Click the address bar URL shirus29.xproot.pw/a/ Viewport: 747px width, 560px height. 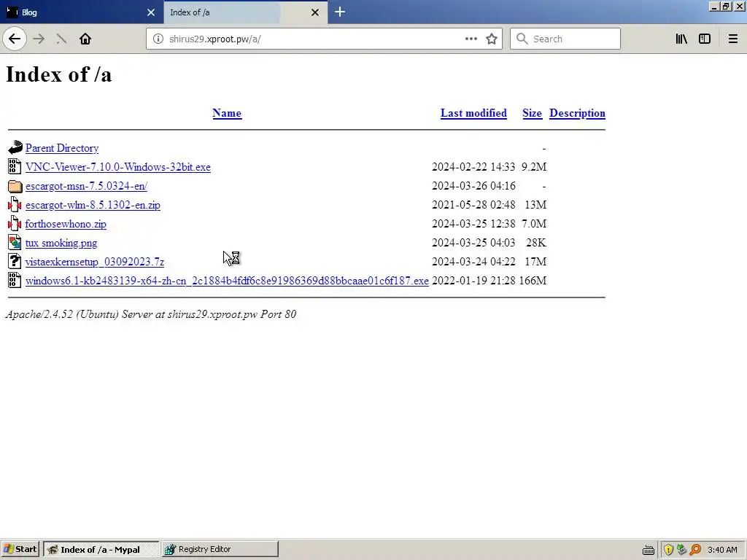pos(215,39)
